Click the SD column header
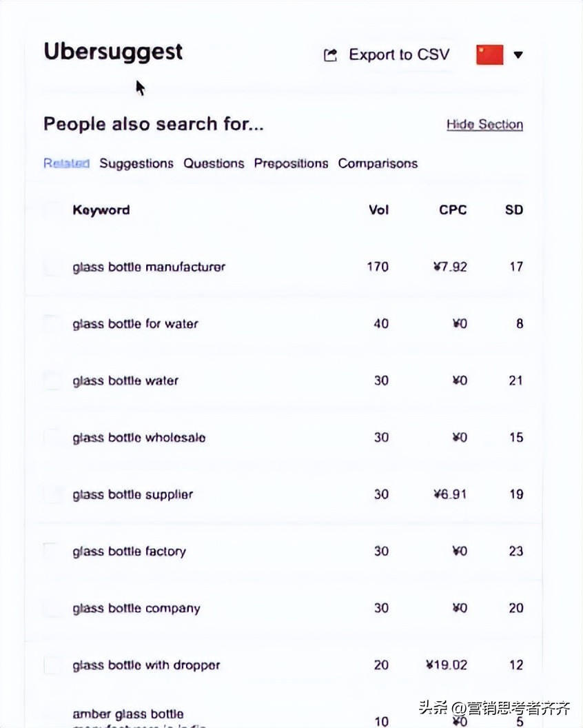This screenshot has width=583, height=728. (514, 210)
